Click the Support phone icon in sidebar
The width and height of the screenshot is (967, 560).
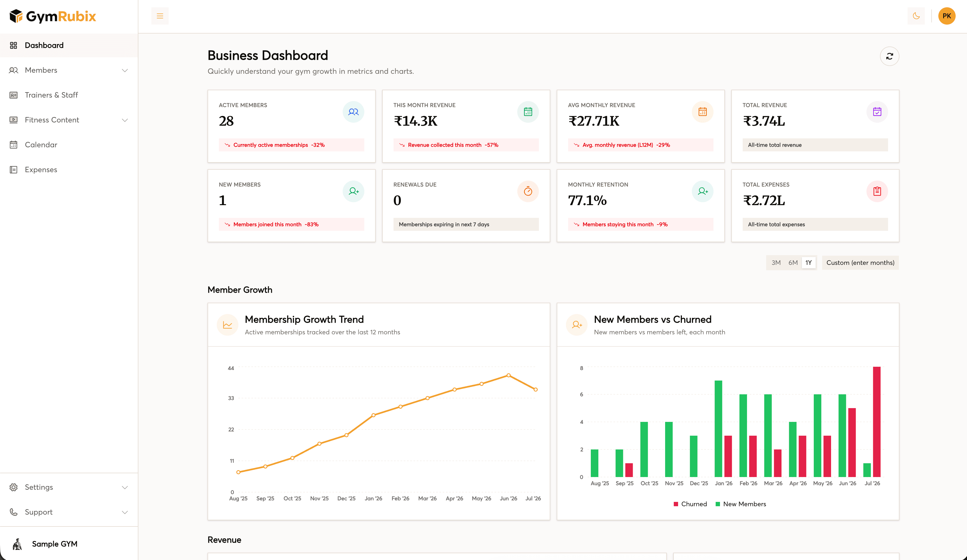click(x=14, y=512)
